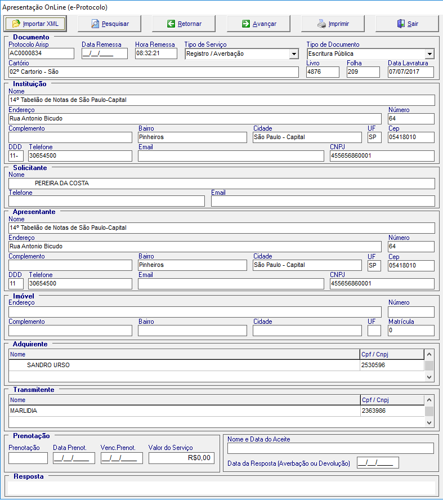This screenshot has height=504, width=443.
Task: Click the 2363986 Cpf cell in Transmitente
Action: 392,411
